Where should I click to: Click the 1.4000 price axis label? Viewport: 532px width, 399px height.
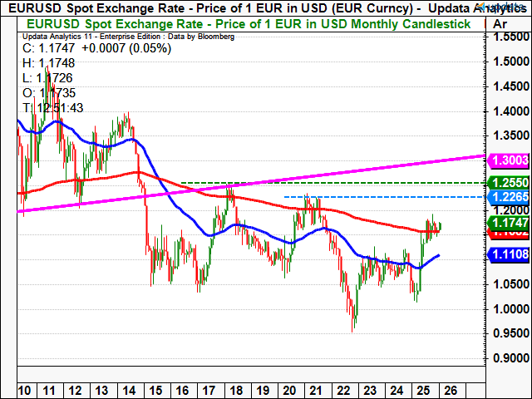coord(506,111)
